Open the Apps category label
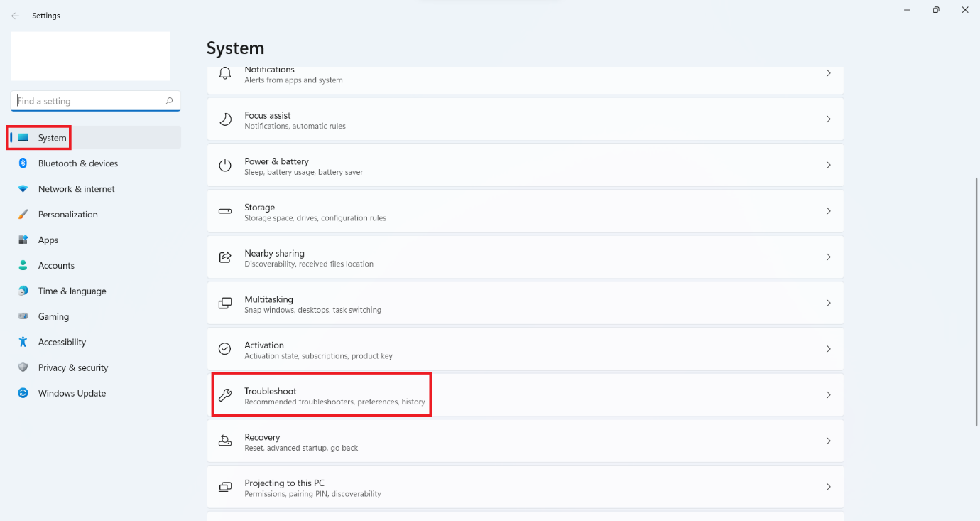 [48, 240]
